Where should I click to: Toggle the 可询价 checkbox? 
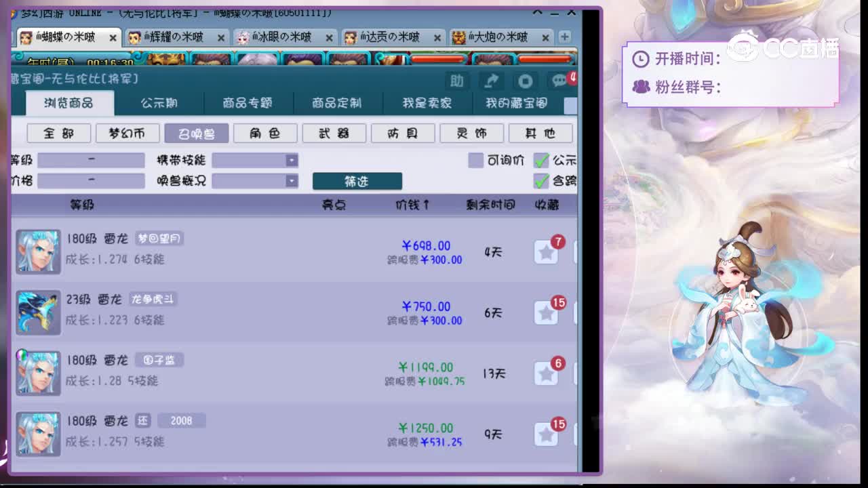pos(476,160)
